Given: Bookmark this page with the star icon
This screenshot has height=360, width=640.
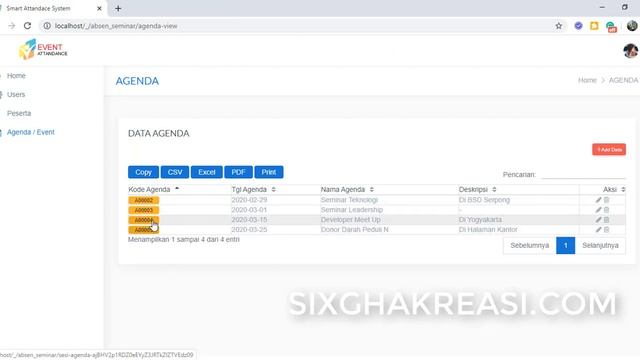Looking at the screenshot, I should (559, 26).
